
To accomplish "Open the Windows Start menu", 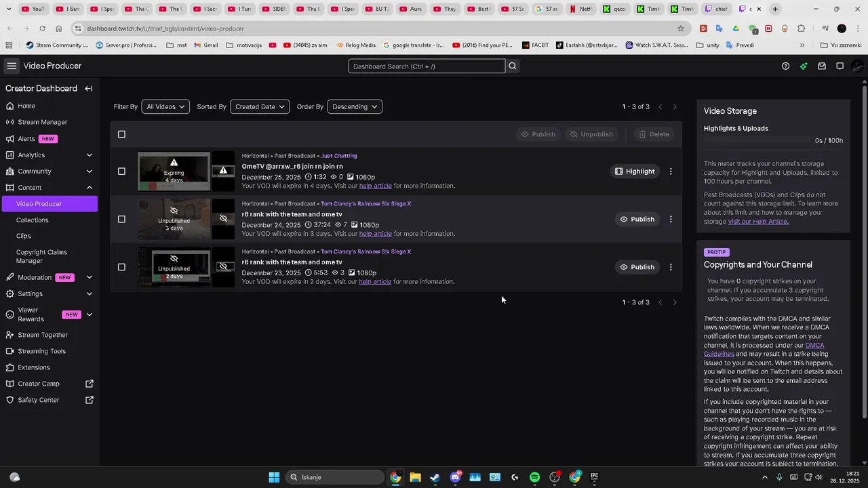I will (x=274, y=477).
